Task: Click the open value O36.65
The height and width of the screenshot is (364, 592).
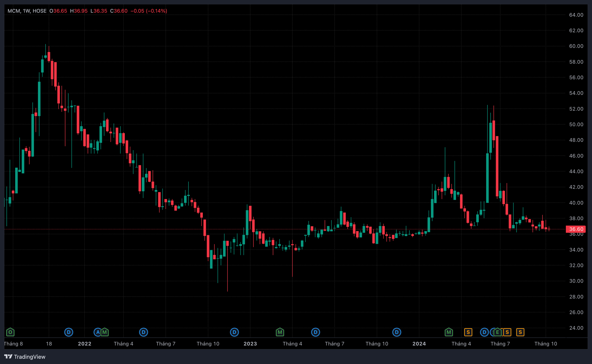Action: (x=58, y=11)
